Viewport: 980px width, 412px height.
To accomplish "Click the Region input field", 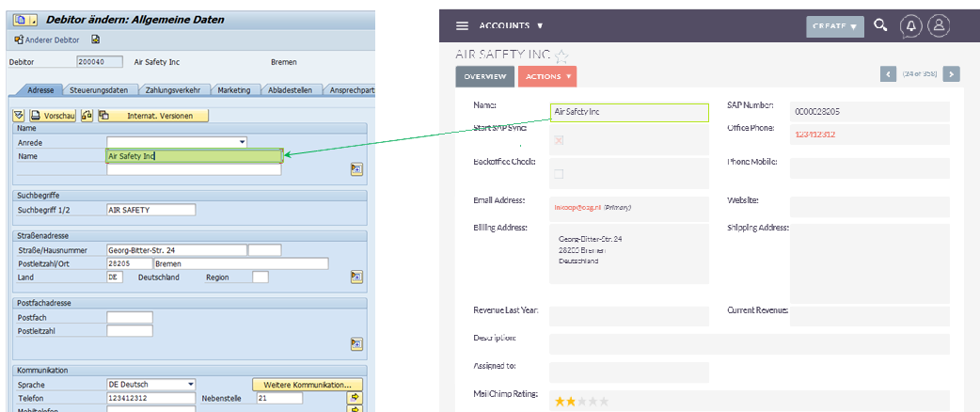I will click(x=261, y=277).
